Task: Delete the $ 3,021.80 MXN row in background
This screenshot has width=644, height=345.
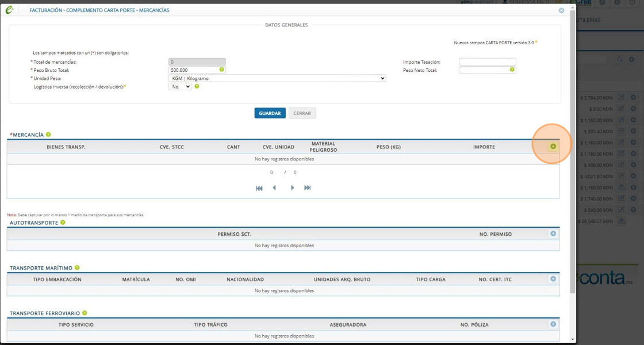Action: coord(633,176)
